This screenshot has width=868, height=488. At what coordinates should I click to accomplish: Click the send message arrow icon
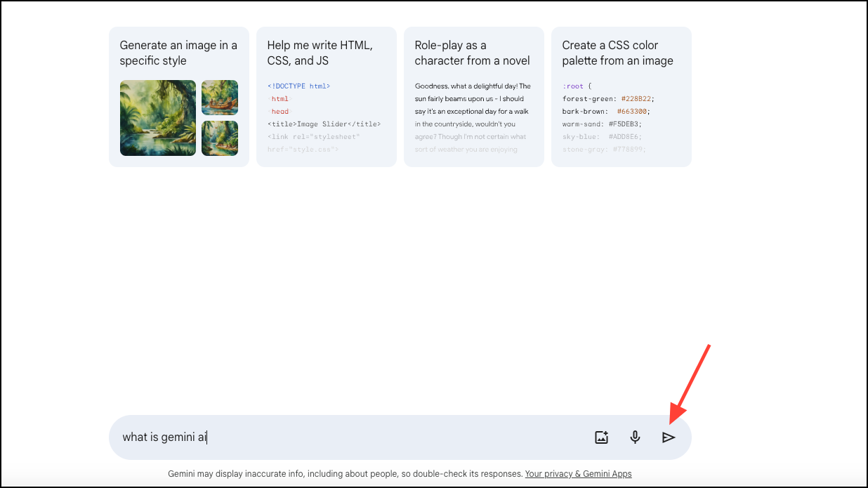click(669, 437)
